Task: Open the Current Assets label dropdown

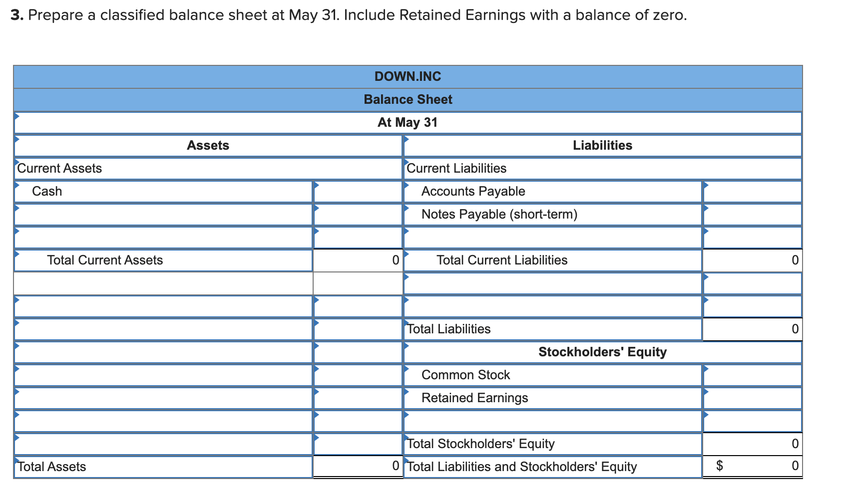Action: (208, 169)
